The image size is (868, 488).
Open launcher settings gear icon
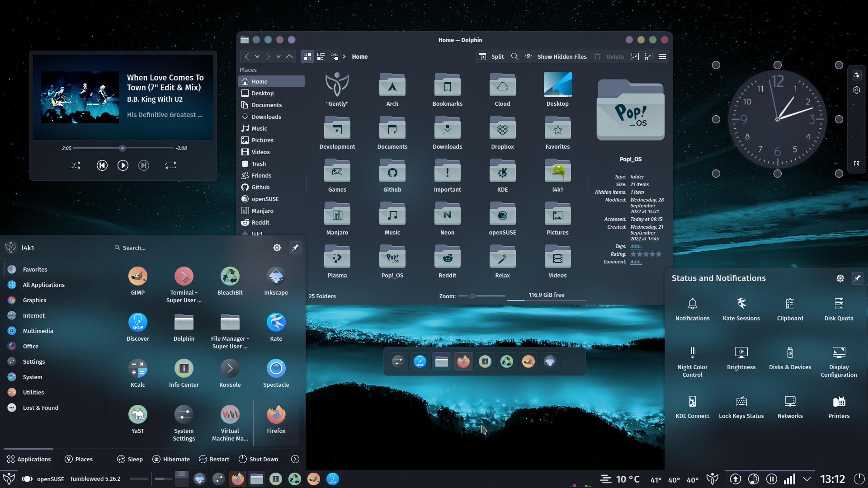(277, 248)
